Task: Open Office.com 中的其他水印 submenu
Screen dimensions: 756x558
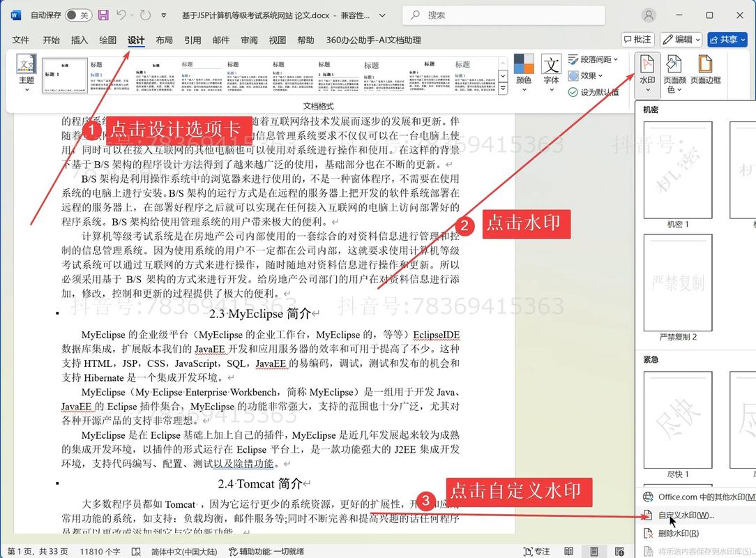Action: pos(697,498)
